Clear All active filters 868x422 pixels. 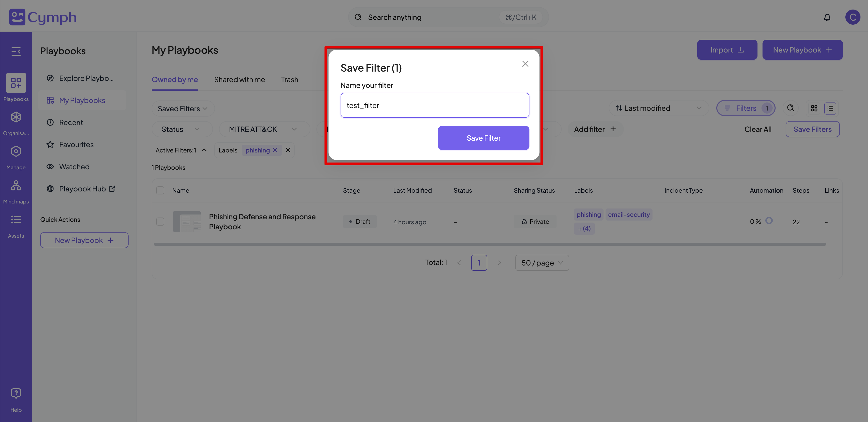coord(758,129)
